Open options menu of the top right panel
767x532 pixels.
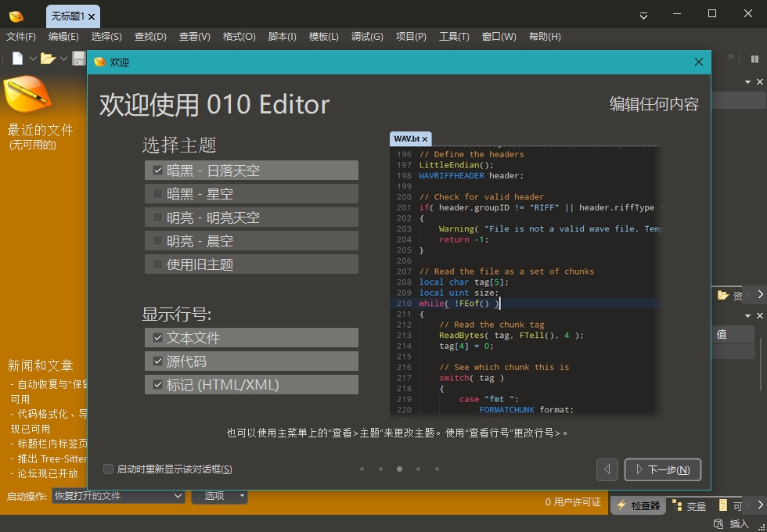747,82
